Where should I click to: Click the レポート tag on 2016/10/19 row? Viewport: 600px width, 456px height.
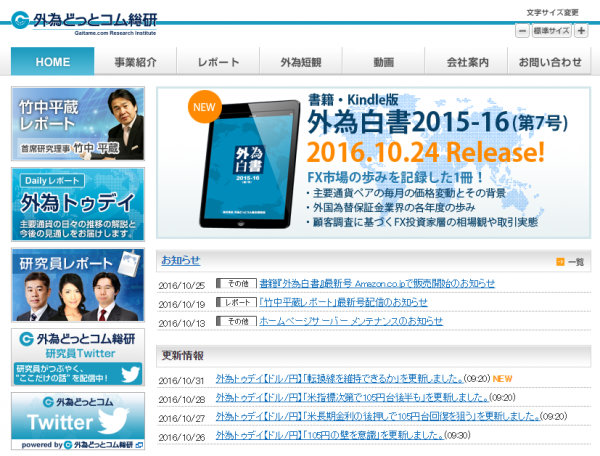tap(236, 302)
